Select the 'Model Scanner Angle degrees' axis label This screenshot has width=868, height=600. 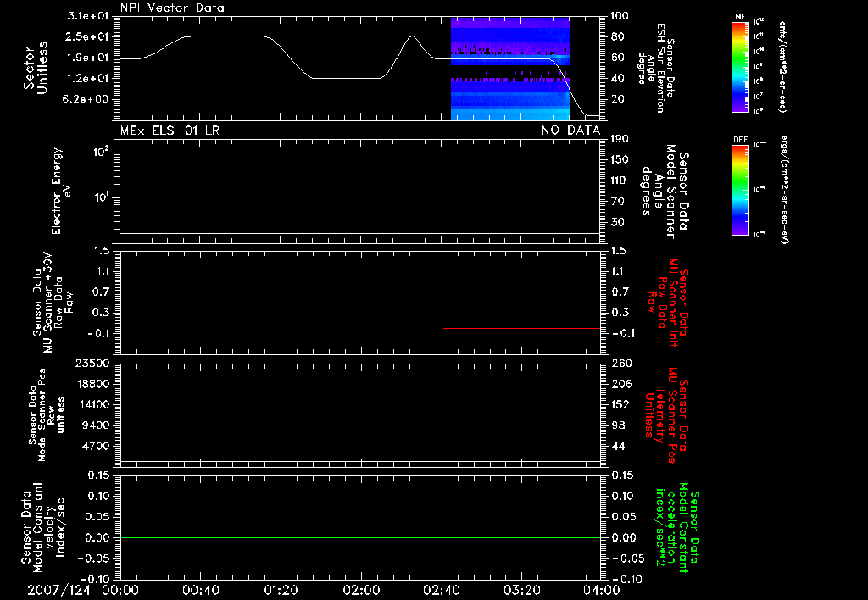tap(665, 192)
